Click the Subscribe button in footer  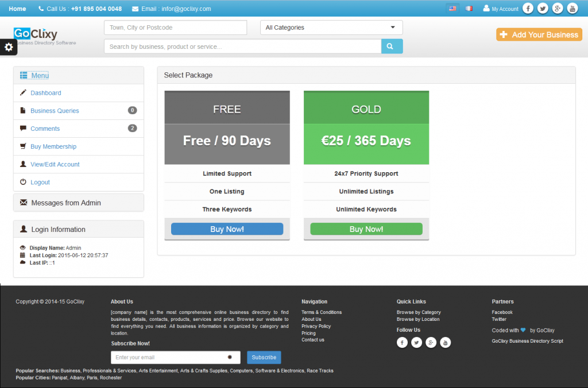[264, 357]
